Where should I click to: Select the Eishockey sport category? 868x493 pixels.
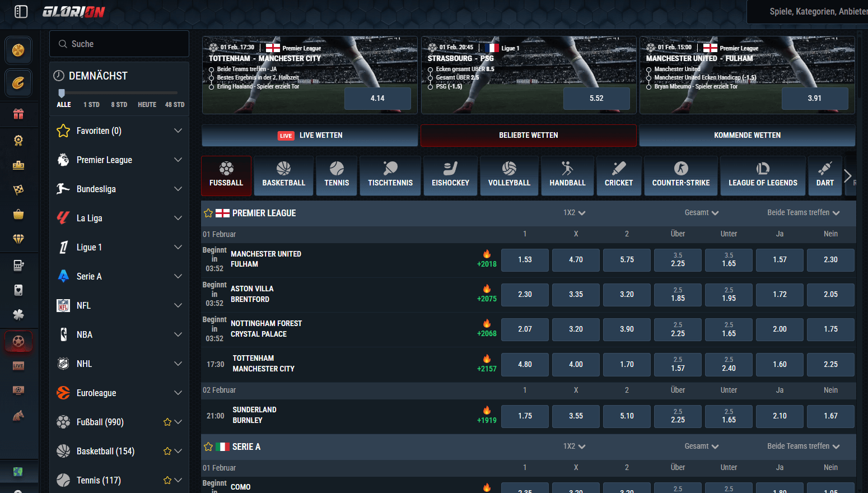coord(450,175)
